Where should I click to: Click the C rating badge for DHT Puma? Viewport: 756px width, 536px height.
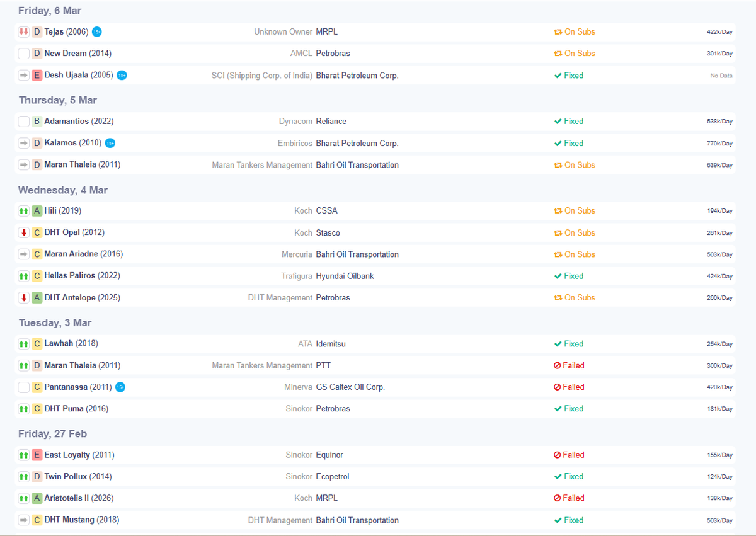point(37,409)
